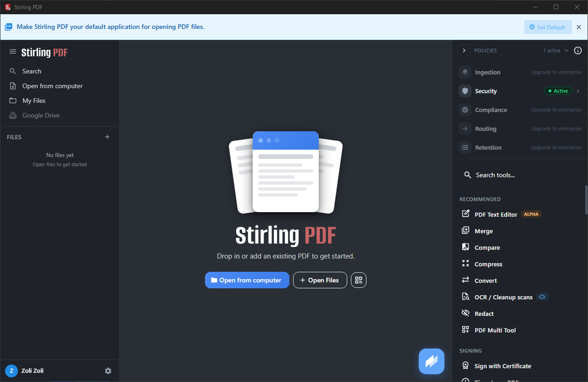
Task: Click the Open Files button
Action: click(320, 280)
